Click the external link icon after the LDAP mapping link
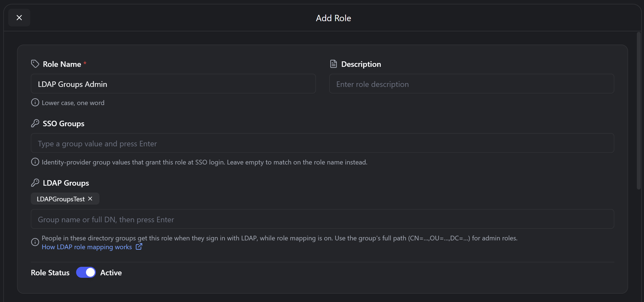Screen dimensions: 644x302 139,246
